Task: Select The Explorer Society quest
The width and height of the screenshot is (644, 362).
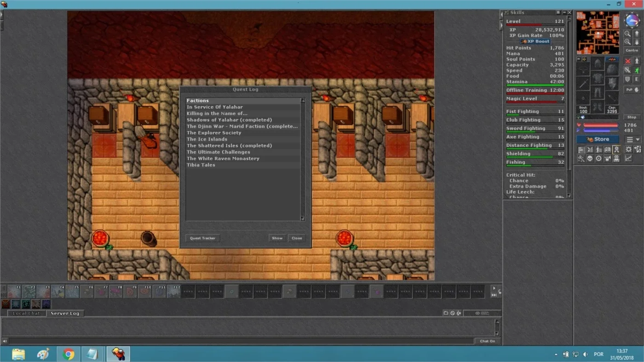Action: pyautogui.click(x=243, y=132)
